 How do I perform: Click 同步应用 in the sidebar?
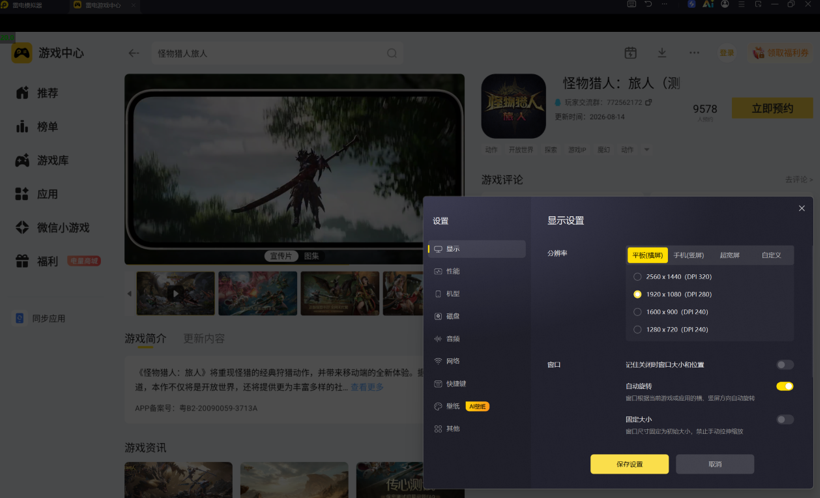pyautogui.click(x=40, y=319)
